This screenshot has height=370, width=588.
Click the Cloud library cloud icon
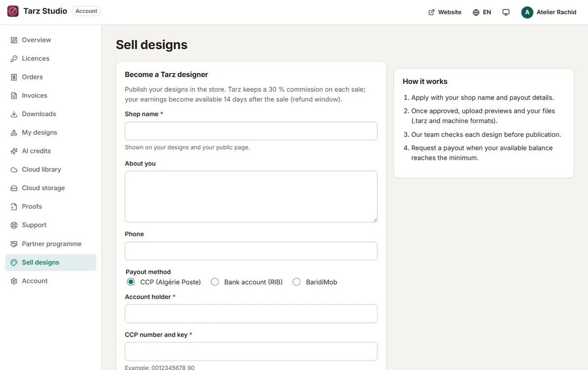click(14, 170)
